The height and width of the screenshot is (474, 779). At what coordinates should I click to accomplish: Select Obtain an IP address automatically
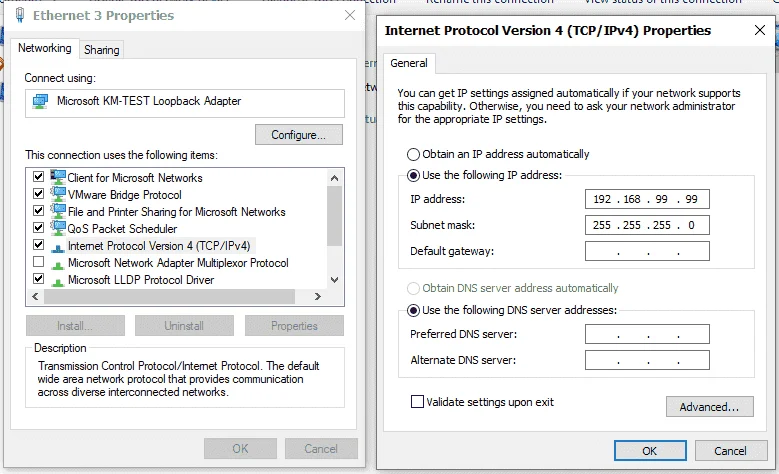tap(413, 155)
